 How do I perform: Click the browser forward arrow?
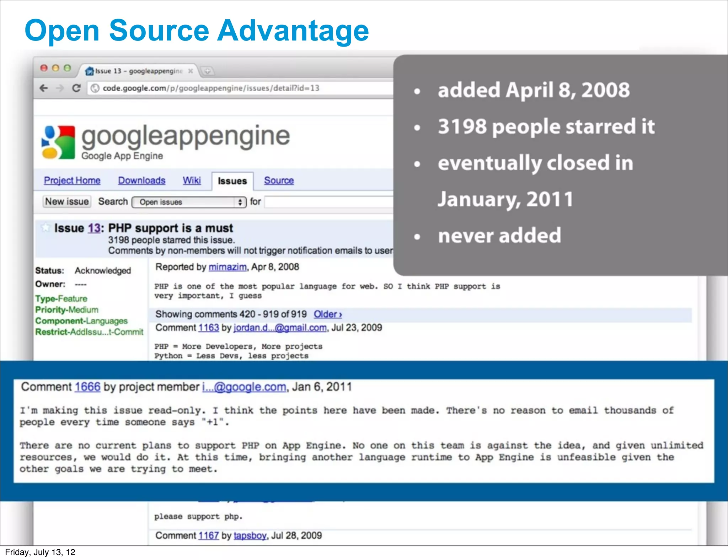60,88
